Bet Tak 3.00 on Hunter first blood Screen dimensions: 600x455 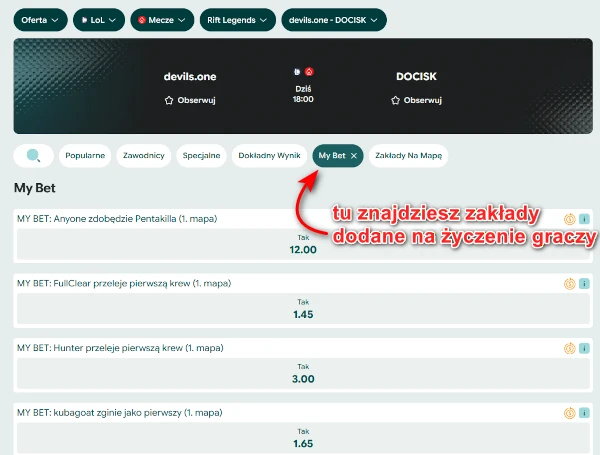(303, 373)
